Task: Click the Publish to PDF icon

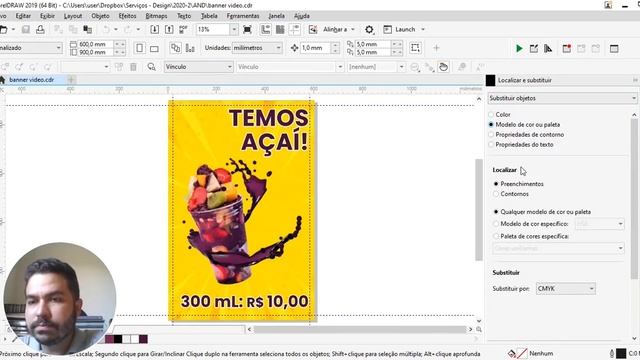Action: [183, 29]
